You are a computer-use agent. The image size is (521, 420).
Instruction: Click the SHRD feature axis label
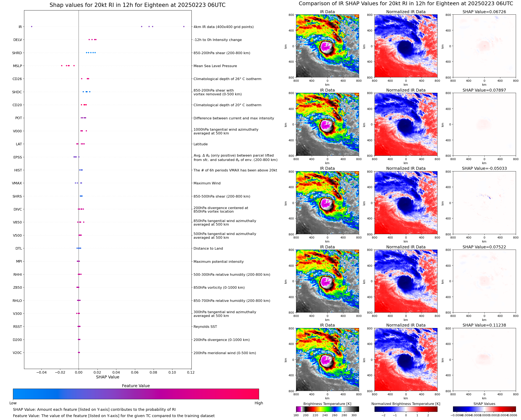pos(17,53)
